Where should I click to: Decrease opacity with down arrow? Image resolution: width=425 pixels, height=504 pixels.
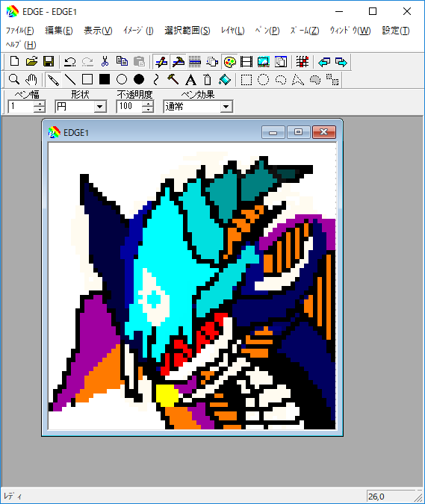(148, 109)
